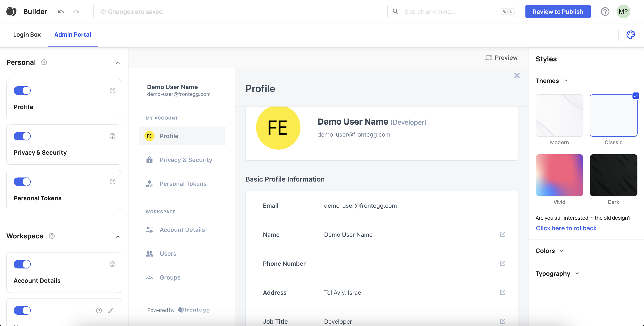Click the top bar help question-mark icon

[605, 12]
